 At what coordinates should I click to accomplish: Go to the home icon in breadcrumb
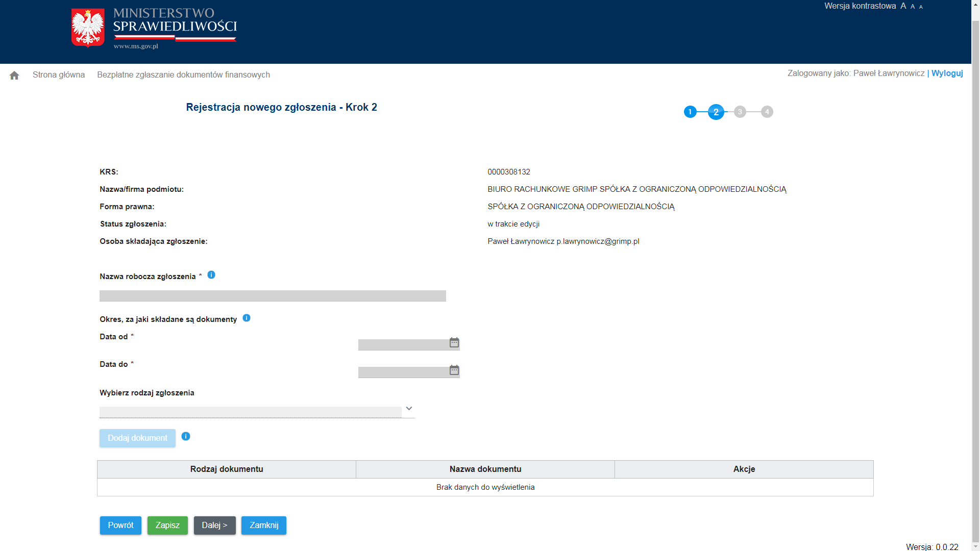coord(14,76)
